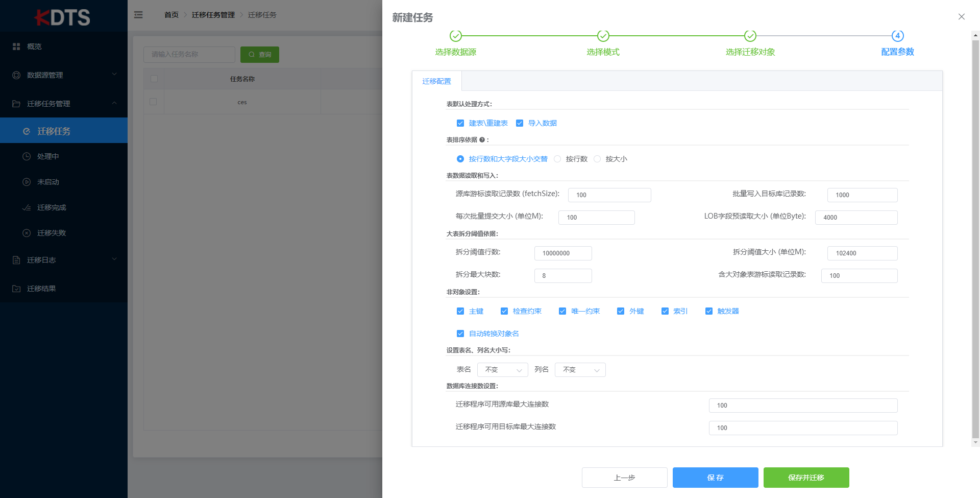Open the 概览 overview panel

pyautogui.click(x=34, y=46)
